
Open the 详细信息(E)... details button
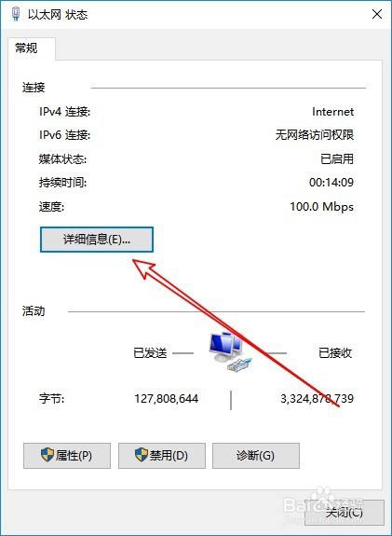click(x=97, y=240)
